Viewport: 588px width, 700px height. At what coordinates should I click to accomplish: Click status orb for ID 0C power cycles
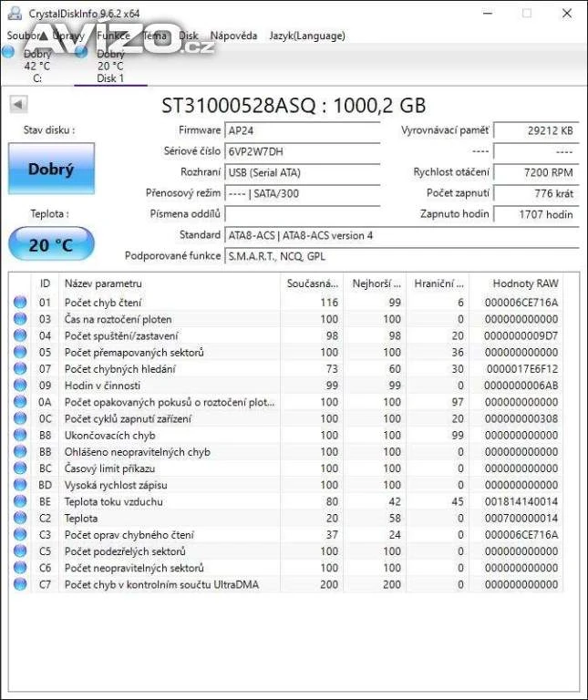pyautogui.click(x=20, y=418)
